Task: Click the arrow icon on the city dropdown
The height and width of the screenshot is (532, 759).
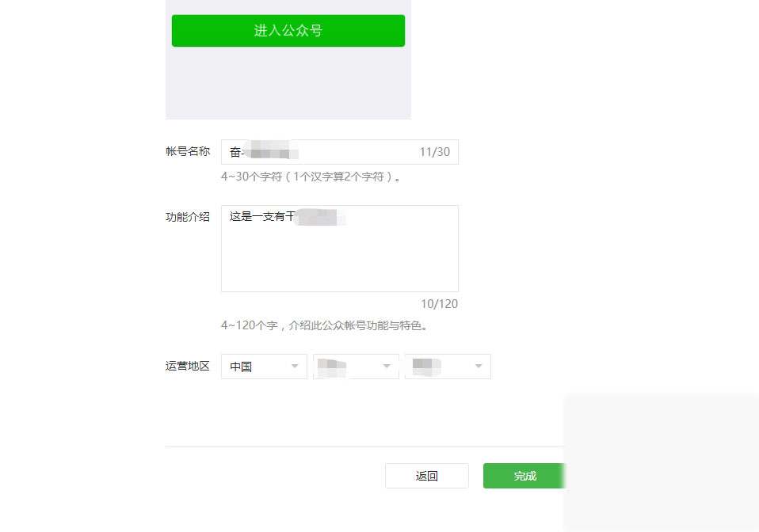Action: tap(478, 366)
